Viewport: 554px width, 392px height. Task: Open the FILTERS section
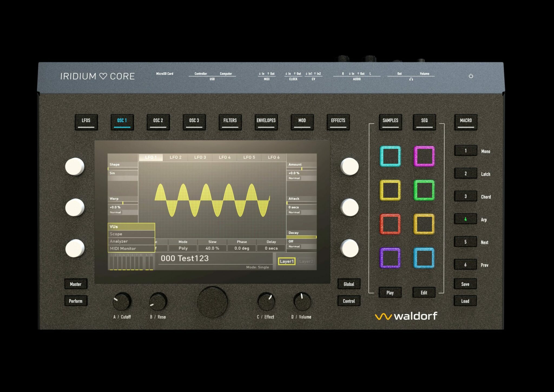click(230, 122)
